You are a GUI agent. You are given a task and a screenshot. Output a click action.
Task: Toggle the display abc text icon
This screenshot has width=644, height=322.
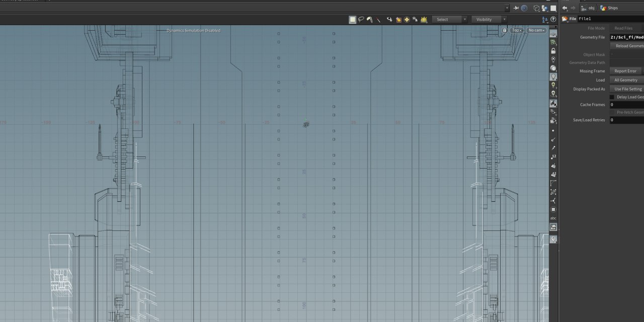point(553,218)
